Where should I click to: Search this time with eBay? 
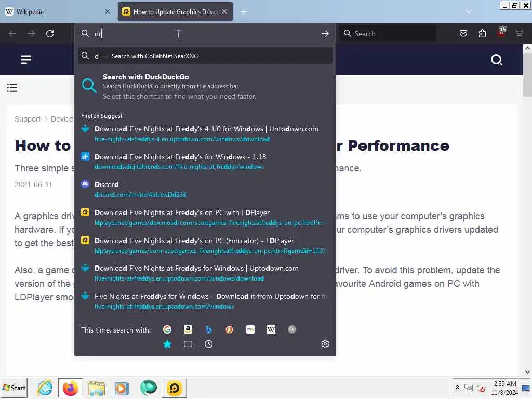[250, 329]
